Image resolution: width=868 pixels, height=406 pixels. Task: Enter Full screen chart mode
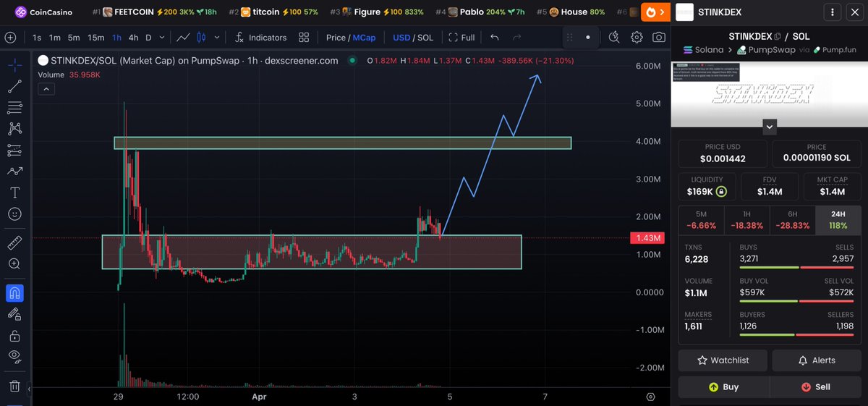click(x=462, y=38)
